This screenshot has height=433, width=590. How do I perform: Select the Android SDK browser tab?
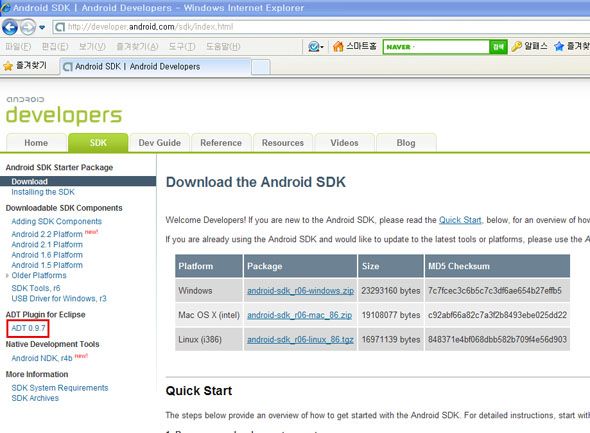155,67
